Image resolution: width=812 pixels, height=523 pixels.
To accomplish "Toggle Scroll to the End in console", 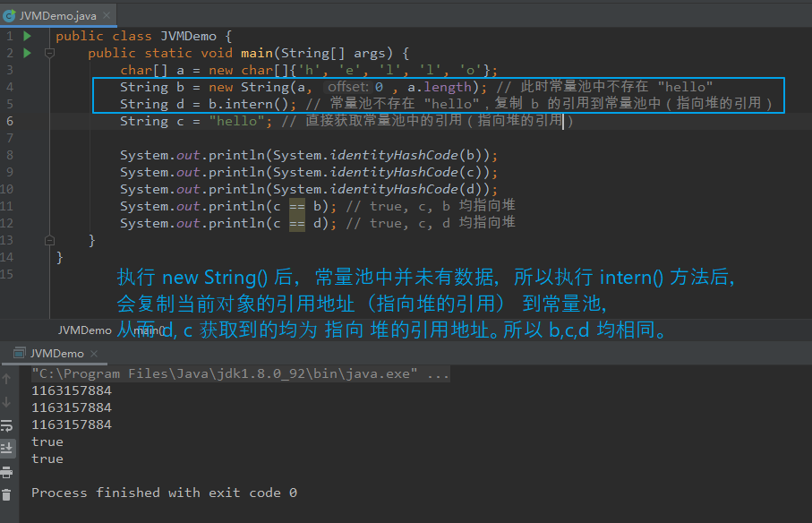I will [x=6, y=448].
